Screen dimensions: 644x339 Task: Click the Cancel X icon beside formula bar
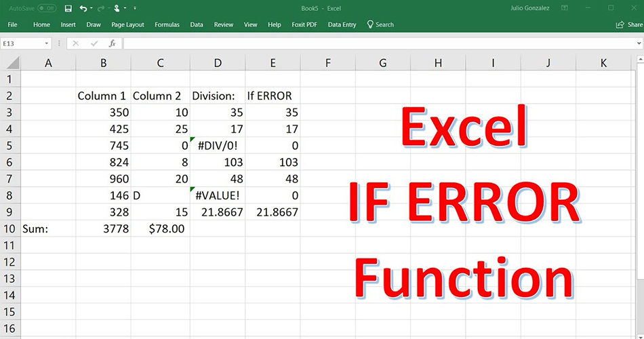coord(76,43)
